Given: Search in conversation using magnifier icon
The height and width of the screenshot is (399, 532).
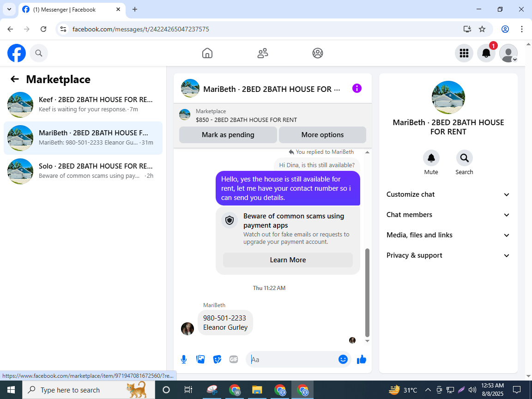Looking at the screenshot, I should click(464, 158).
